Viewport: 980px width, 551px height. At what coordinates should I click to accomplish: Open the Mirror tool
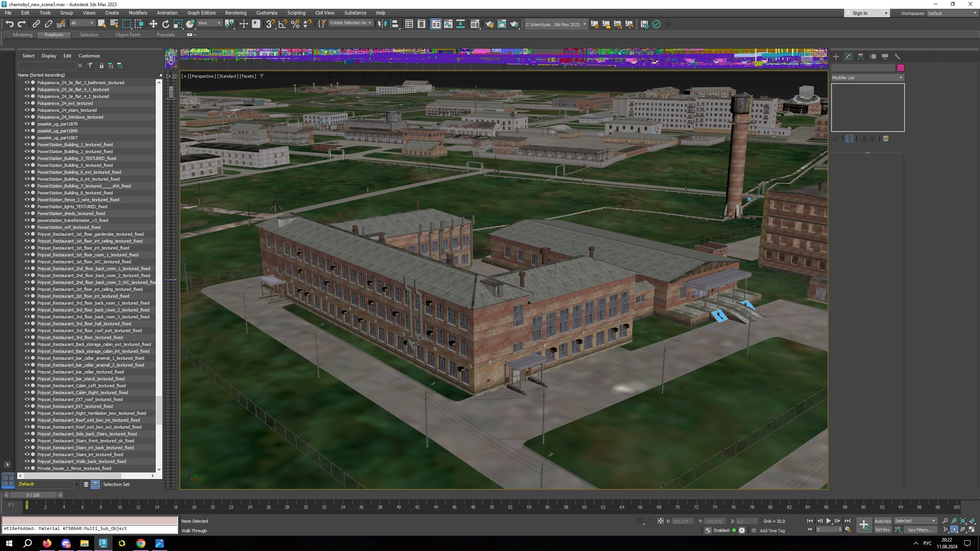pyautogui.click(x=382, y=24)
